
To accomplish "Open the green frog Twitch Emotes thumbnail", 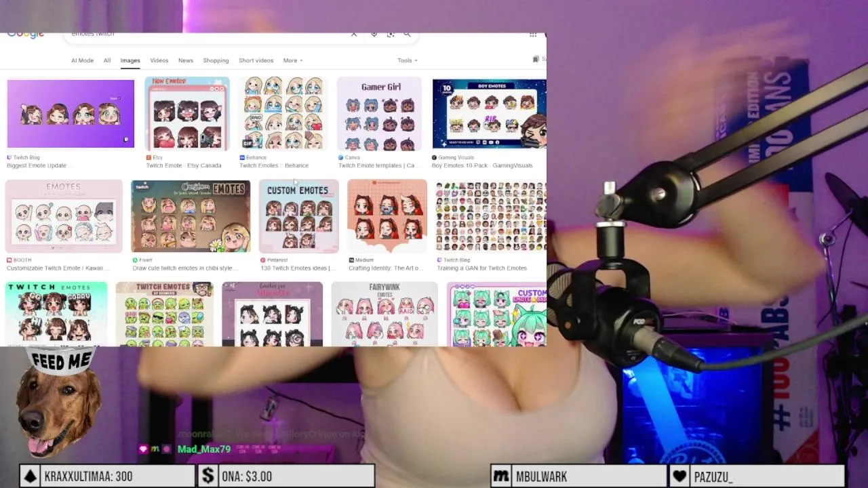I will (165, 314).
